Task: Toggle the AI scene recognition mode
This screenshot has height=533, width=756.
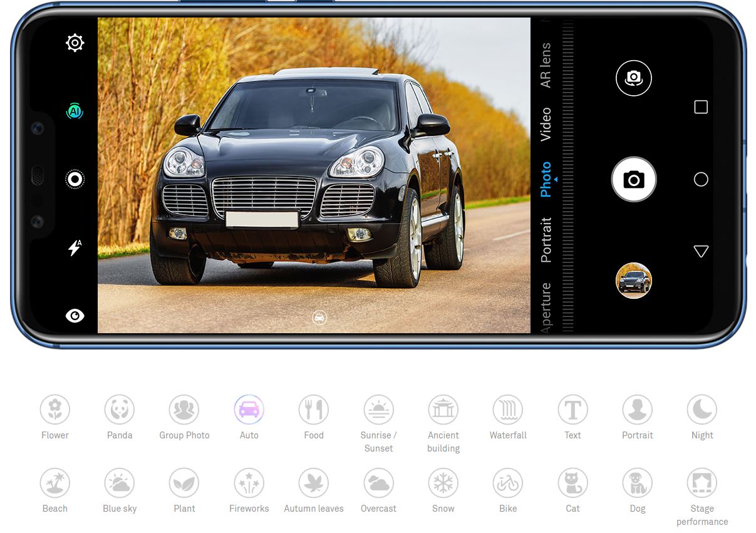Action: (x=75, y=111)
